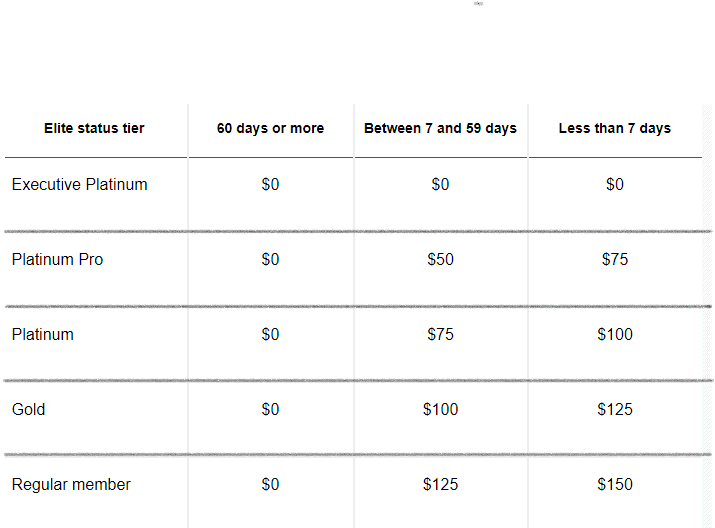This screenshot has width=715, height=528.
Task: Select Platinum Pro $50 fee cell
Action: 440,259
